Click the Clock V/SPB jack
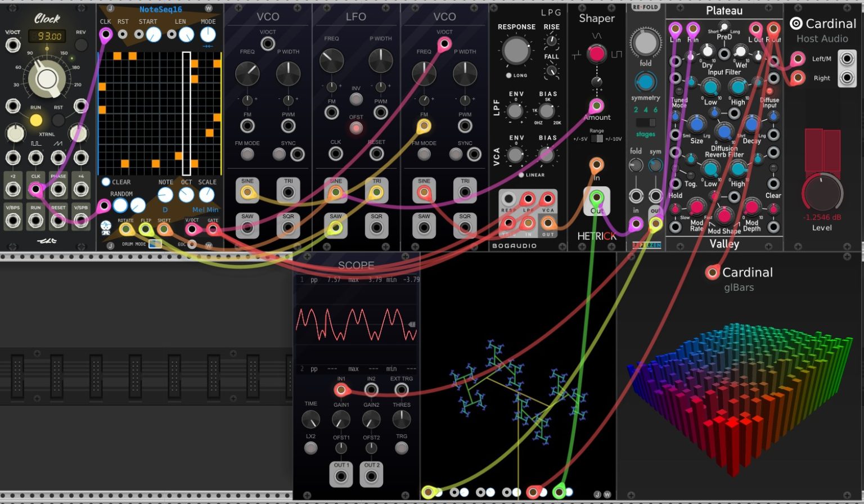 coord(81,220)
